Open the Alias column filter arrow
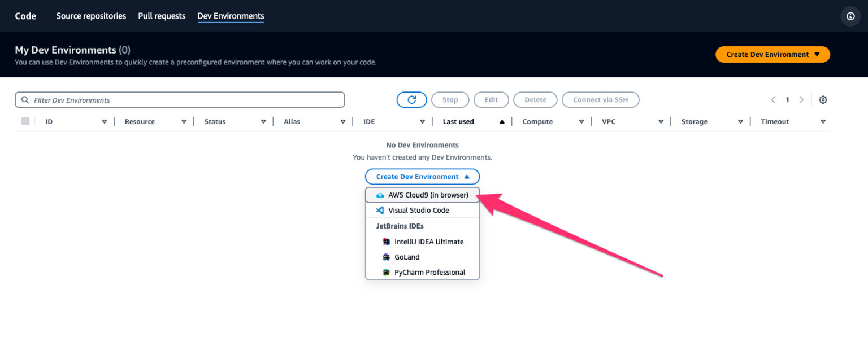Screen dimensions: 868x342 point(343,122)
